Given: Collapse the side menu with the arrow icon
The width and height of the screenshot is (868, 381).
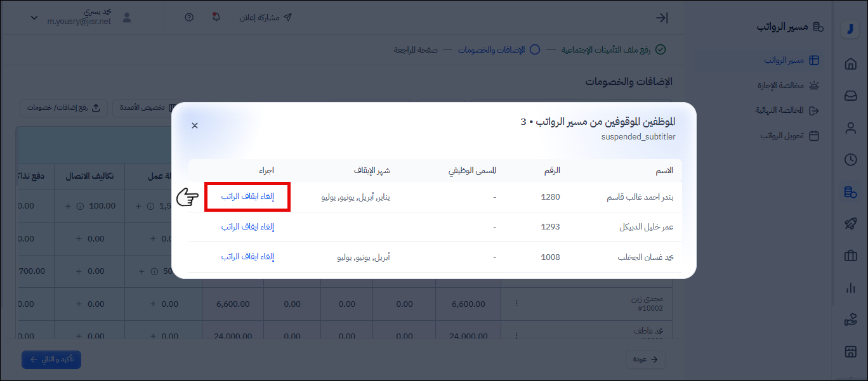Looking at the screenshot, I should (662, 18).
